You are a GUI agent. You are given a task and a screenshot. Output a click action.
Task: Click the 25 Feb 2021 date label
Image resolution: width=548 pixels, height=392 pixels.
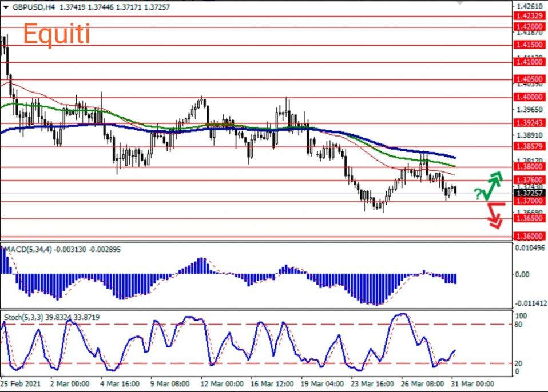(21, 384)
